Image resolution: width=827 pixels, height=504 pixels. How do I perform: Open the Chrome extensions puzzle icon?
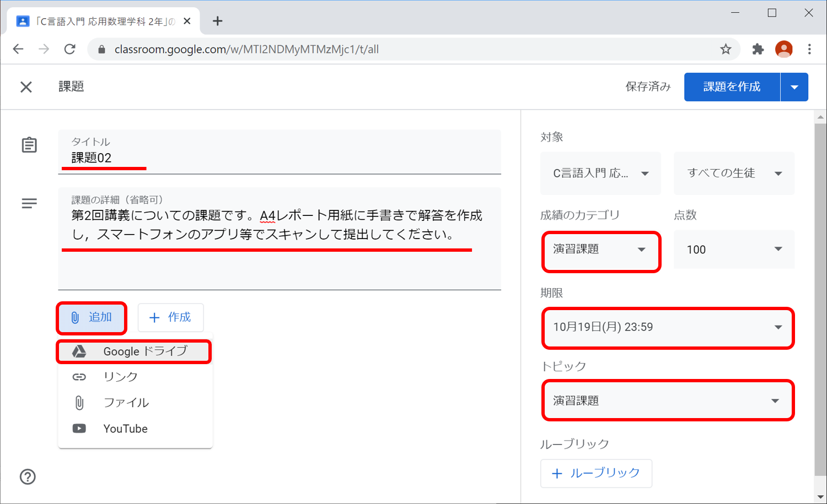pyautogui.click(x=758, y=49)
